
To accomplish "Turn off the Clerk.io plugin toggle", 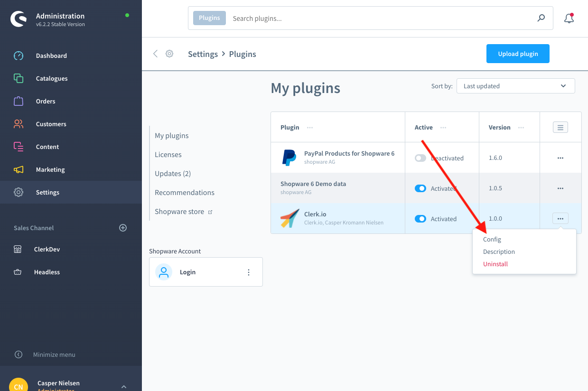I will [420, 219].
